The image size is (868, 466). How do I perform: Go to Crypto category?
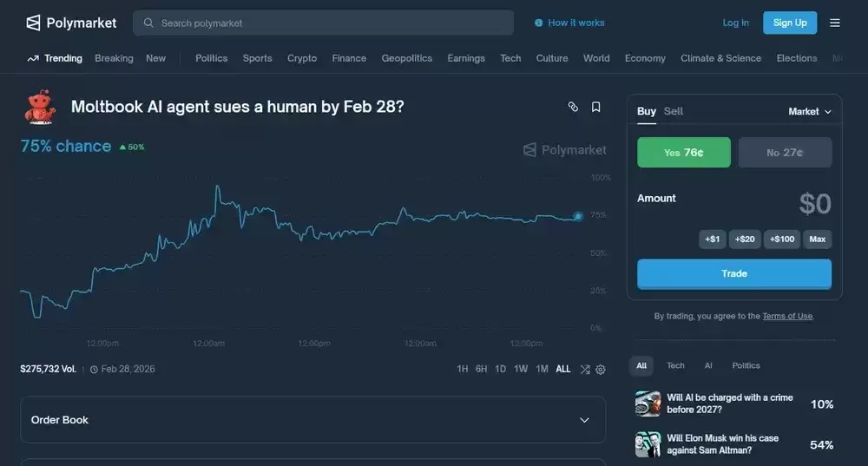click(x=302, y=58)
